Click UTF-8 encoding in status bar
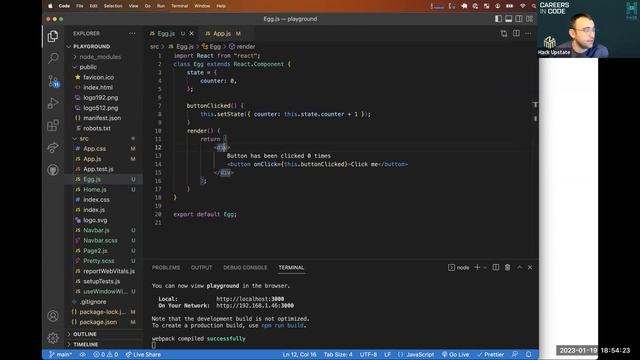 click(368, 354)
